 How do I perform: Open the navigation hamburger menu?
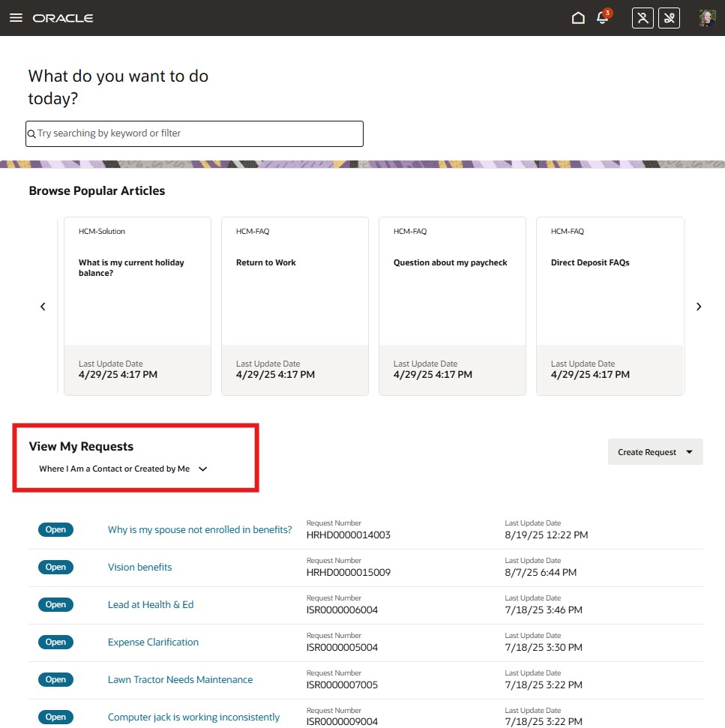[16, 17]
